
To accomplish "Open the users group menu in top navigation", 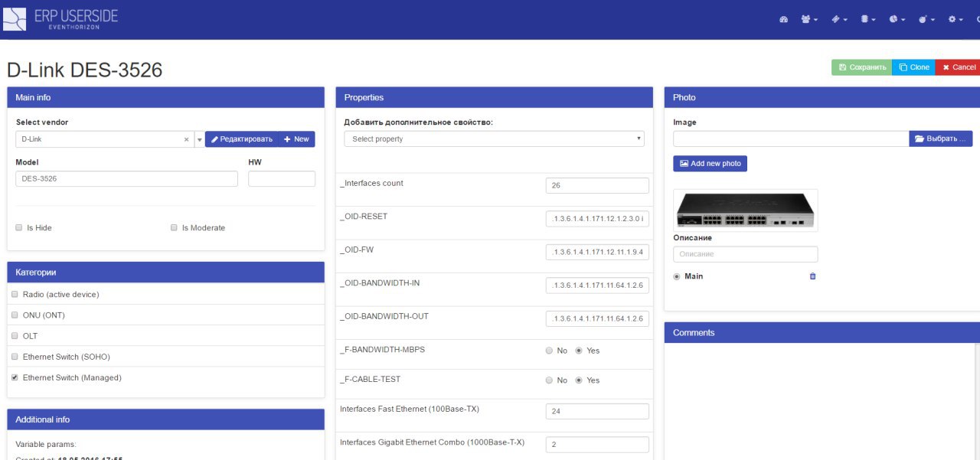I will (809, 19).
